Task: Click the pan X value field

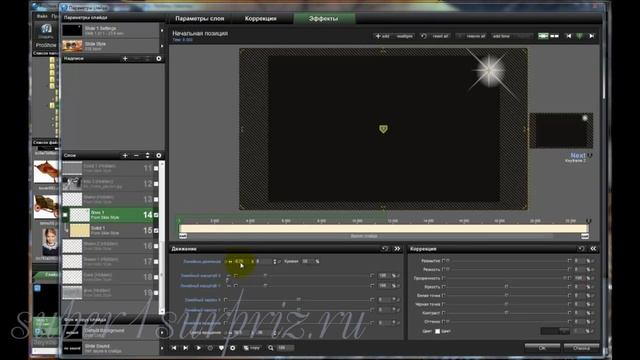Action: click(241, 261)
